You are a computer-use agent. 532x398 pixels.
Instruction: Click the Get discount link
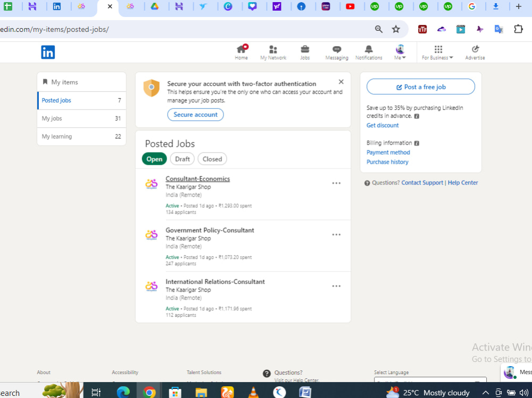point(383,125)
